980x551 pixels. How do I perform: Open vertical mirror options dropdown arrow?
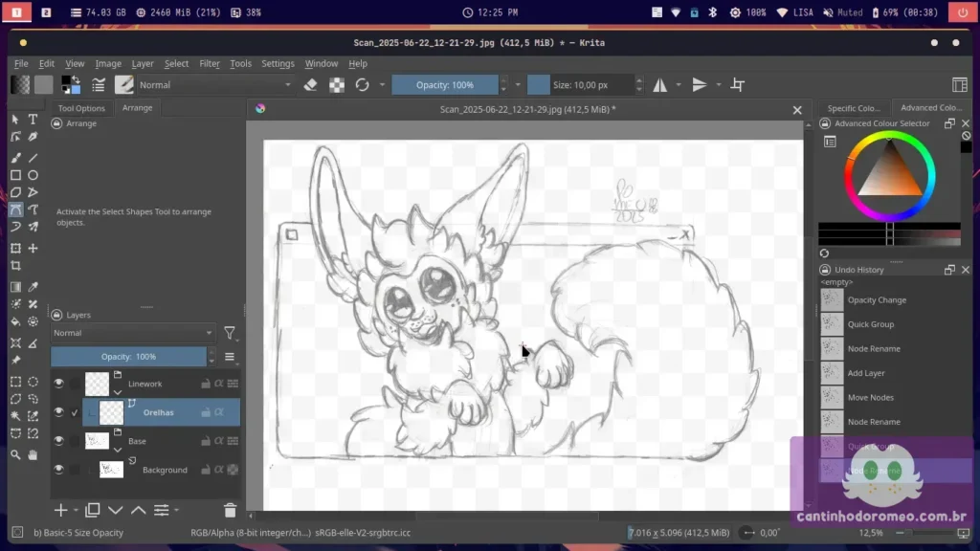click(719, 85)
